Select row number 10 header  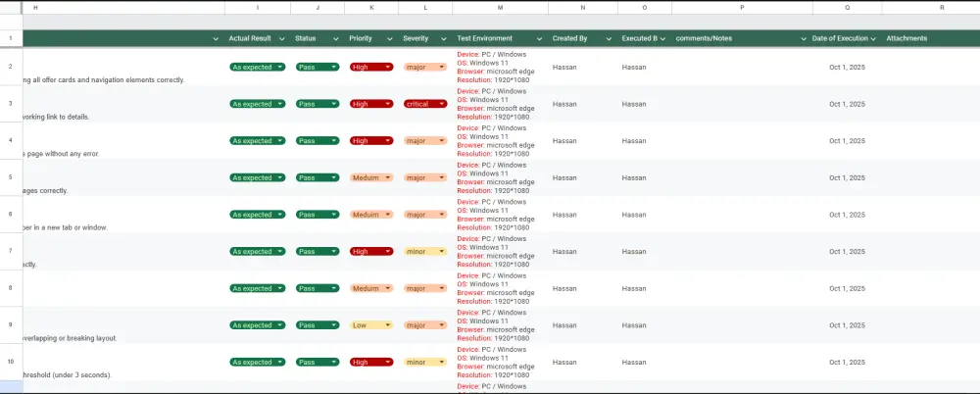pyautogui.click(x=11, y=362)
